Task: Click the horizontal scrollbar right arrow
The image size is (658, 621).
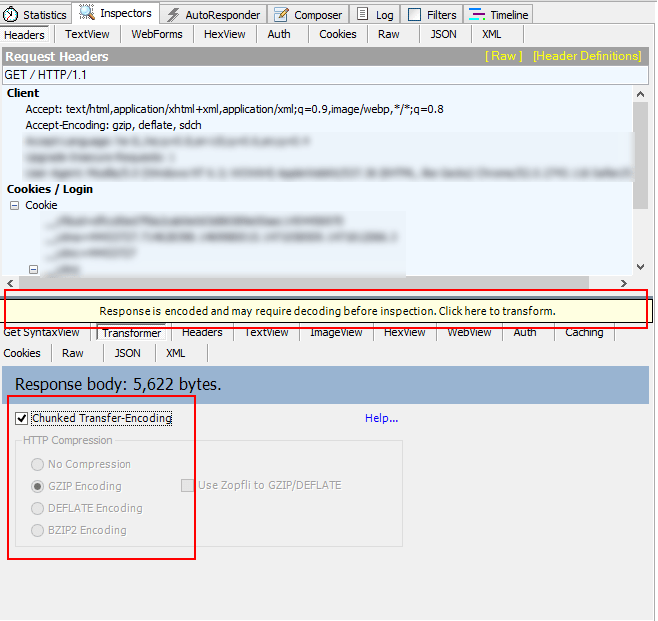Action: (624, 283)
